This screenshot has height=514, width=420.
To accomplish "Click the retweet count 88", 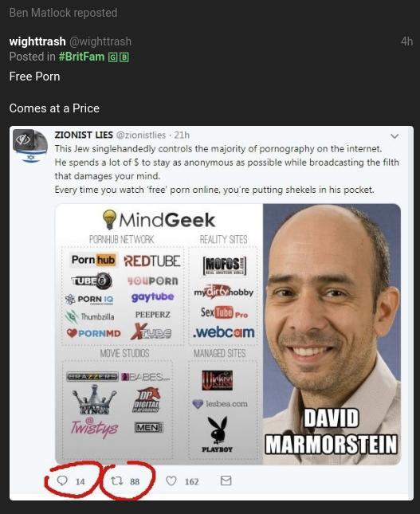I will pyautogui.click(x=135, y=481).
